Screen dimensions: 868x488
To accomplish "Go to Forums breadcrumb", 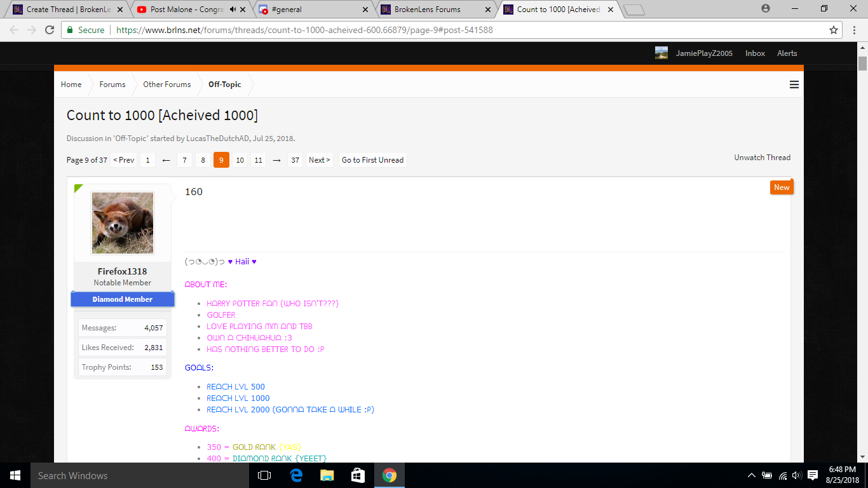I will tap(112, 85).
